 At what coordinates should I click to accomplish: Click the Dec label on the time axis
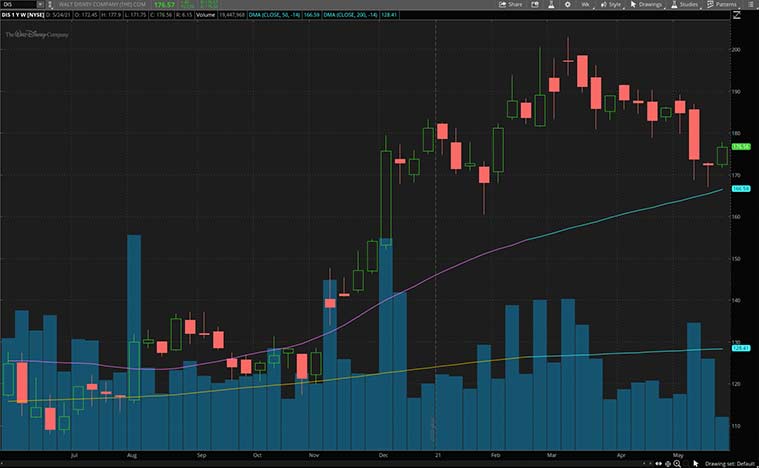[x=383, y=455]
